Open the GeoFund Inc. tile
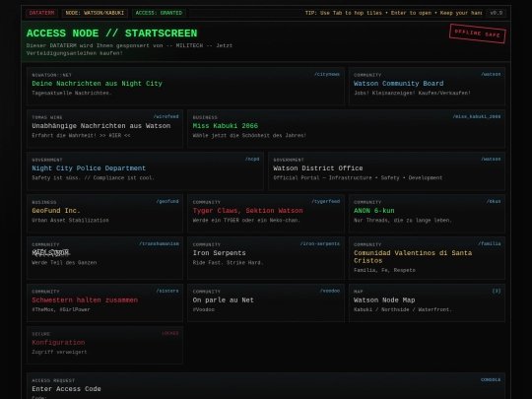 [x=104, y=214]
